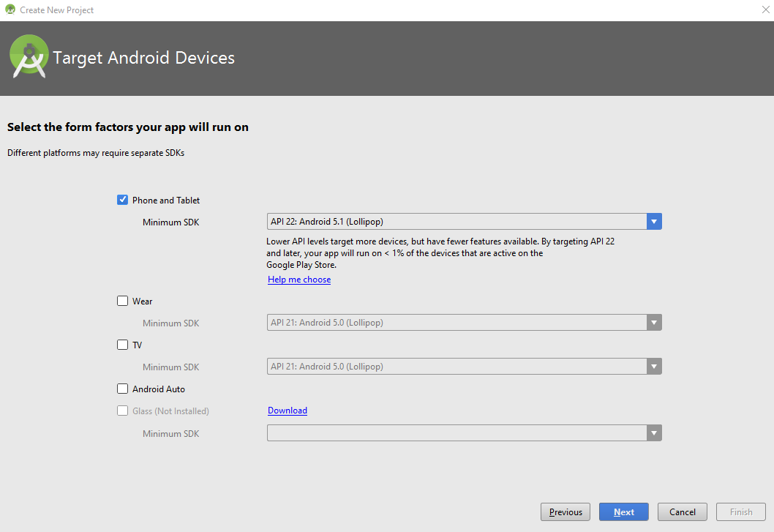The image size is (774, 532).
Task: Click the Finish button
Action: [741, 512]
